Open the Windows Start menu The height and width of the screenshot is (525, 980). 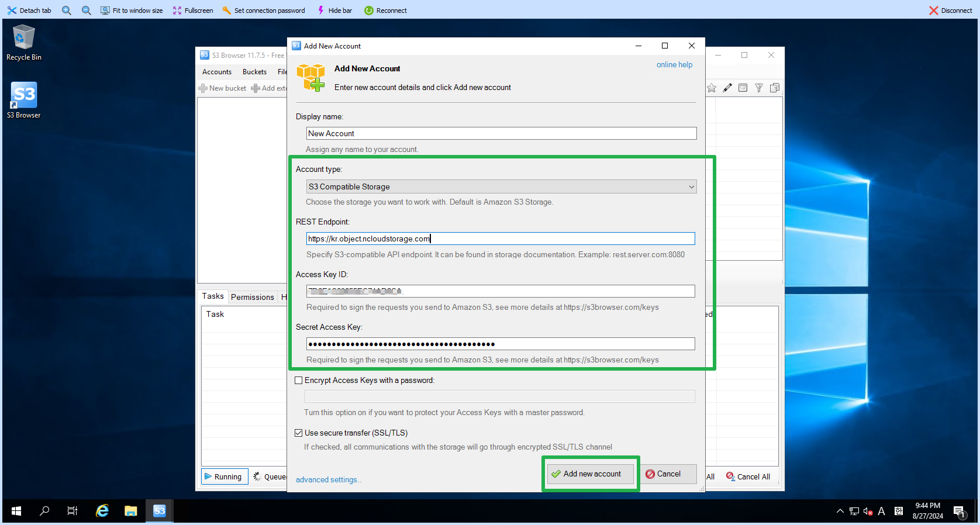[16, 511]
